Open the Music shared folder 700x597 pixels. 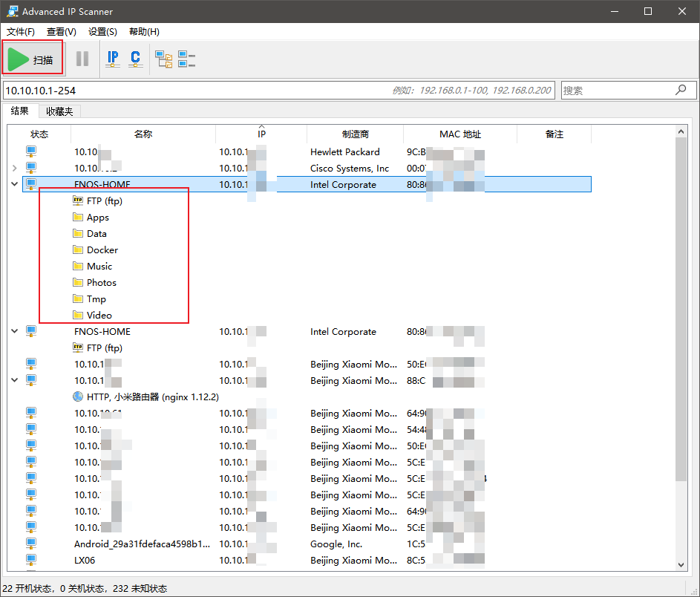coord(99,266)
